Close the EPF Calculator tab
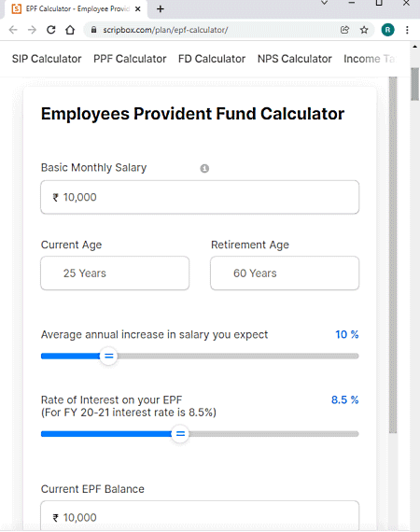The image size is (420, 532). tap(138, 8)
